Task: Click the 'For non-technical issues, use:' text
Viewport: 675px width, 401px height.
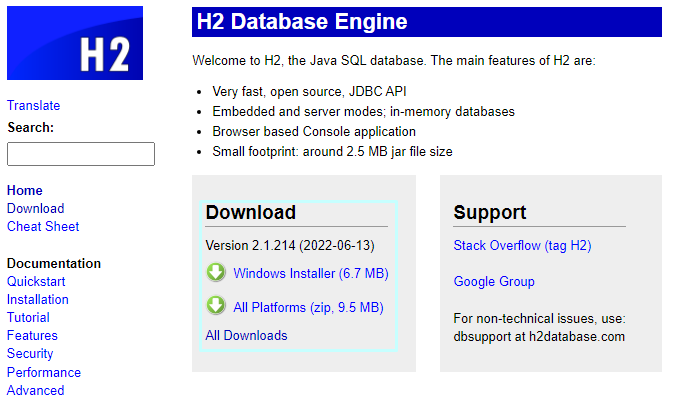Action: pyautogui.click(x=539, y=318)
